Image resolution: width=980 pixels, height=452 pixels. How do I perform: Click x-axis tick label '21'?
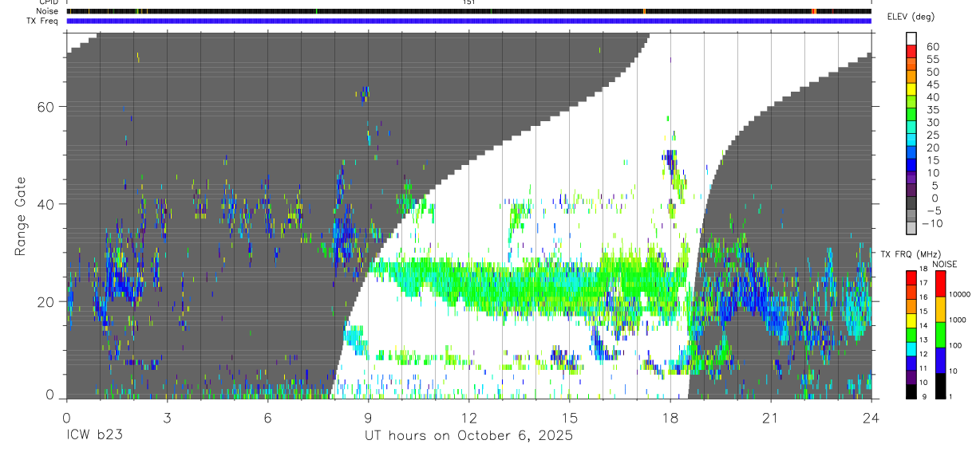tap(770, 417)
